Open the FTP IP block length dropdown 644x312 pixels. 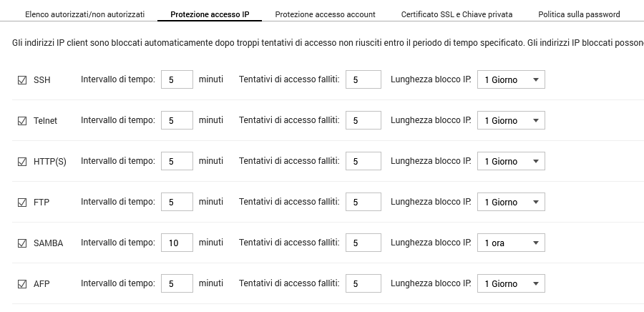511,203
